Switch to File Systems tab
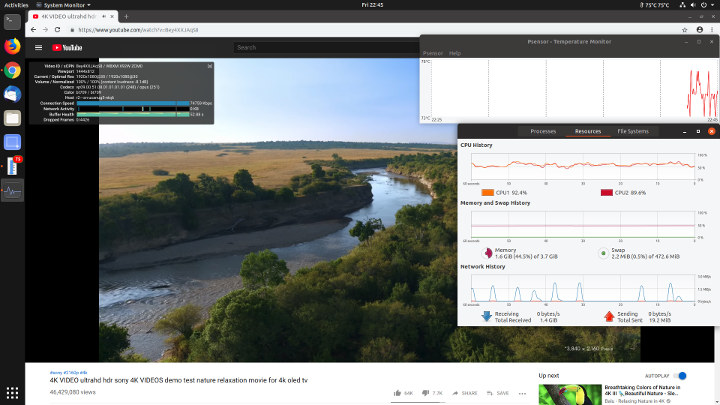Image resolution: width=720 pixels, height=405 pixels. coord(633,131)
